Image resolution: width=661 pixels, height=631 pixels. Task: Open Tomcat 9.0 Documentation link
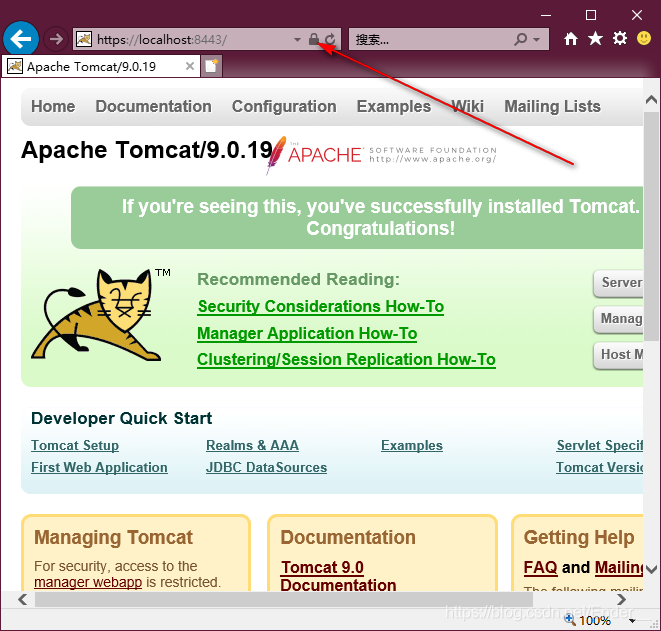coord(338,576)
